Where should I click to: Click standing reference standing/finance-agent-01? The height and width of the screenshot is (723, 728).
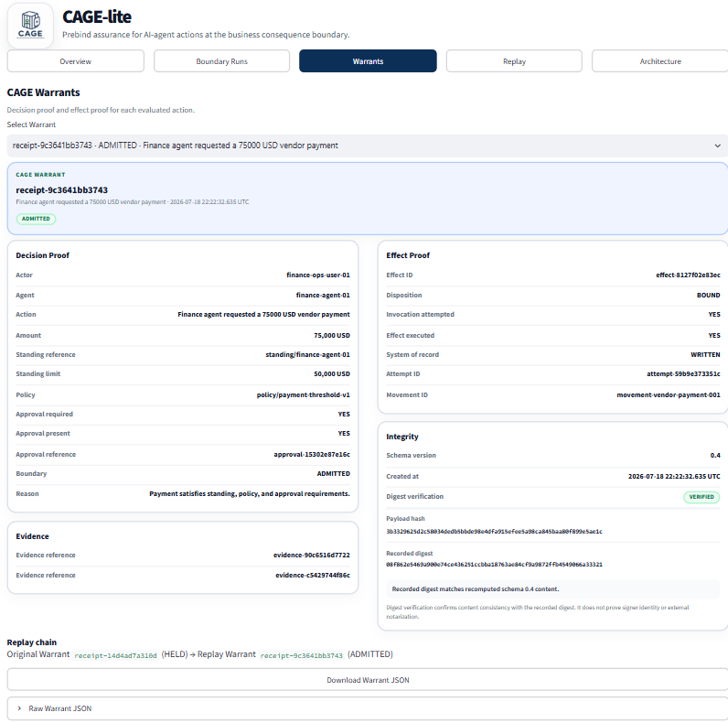pos(307,354)
